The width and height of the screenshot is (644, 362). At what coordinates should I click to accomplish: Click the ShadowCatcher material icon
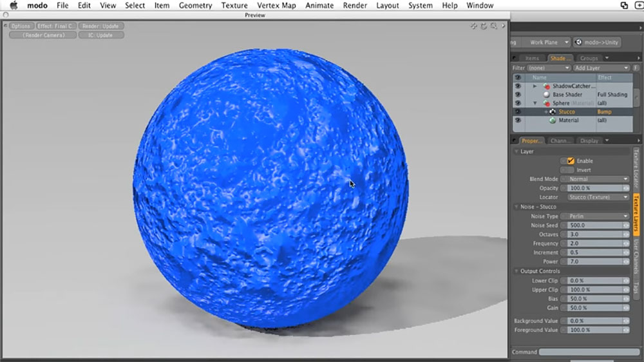click(546, 86)
